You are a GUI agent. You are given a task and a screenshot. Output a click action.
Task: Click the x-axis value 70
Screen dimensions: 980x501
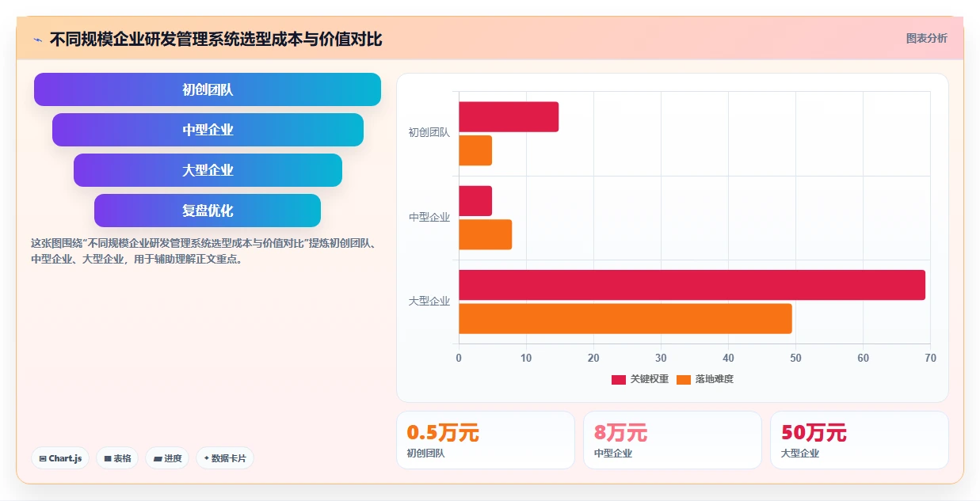930,358
